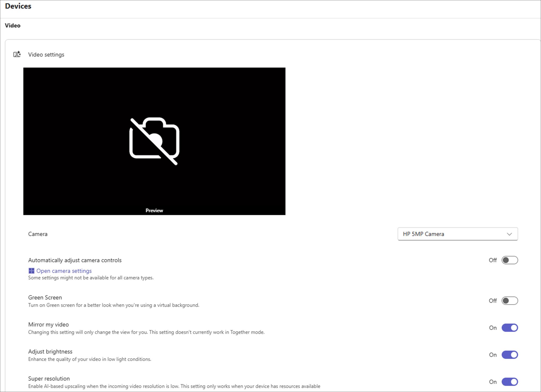Disable the Mirror my video toggle
Viewport: 541px width, 392px height.
pyautogui.click(x=510, y=328)
